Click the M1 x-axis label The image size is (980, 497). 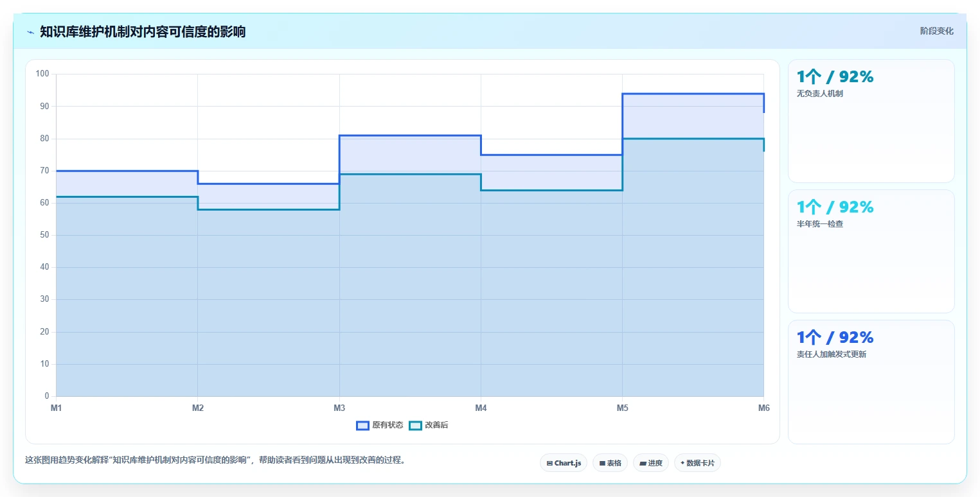(x=56, y=408)
